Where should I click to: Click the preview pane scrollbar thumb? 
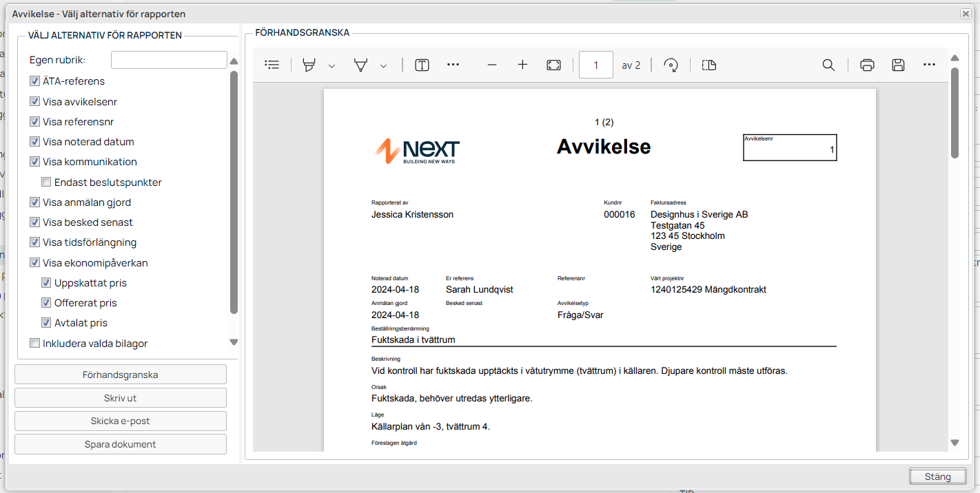[955, 112]
